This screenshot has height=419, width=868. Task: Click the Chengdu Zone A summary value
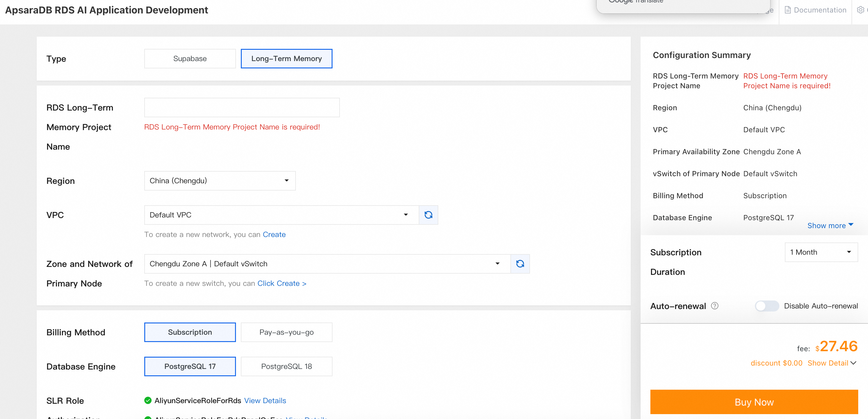click(772, 151)
